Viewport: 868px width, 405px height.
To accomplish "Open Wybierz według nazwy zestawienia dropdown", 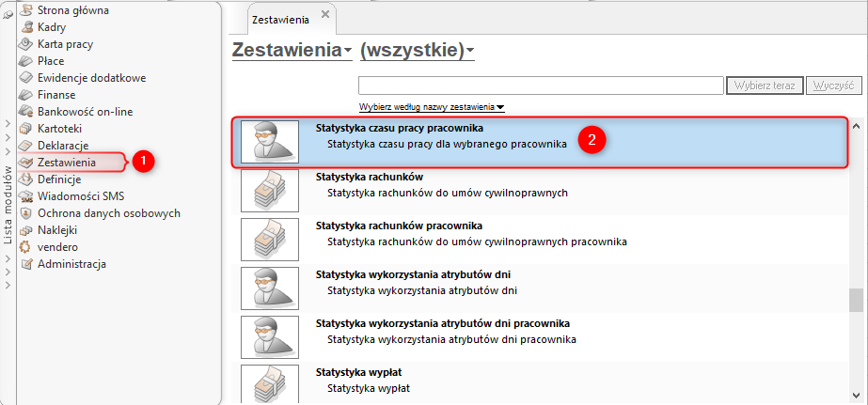I will (x=432, y=107).
